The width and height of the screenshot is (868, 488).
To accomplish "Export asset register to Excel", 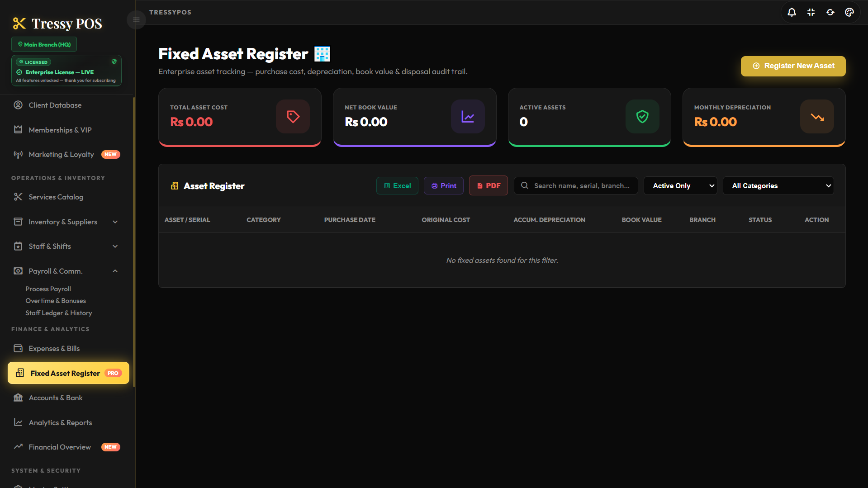I will (x=397, y=185).
